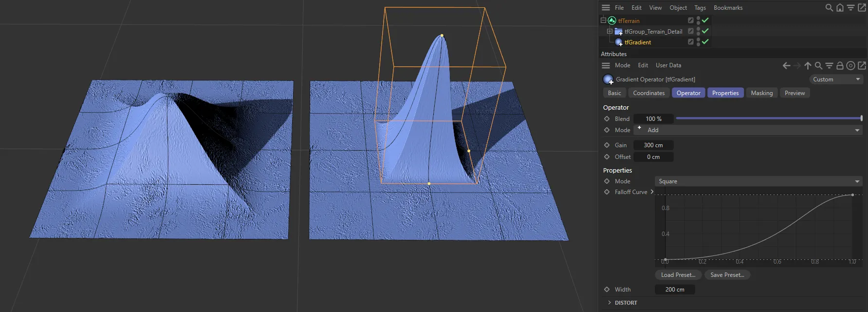The image size is (868, 312).
Task: Click the Object Manager search icon
Action: (829, 8)
